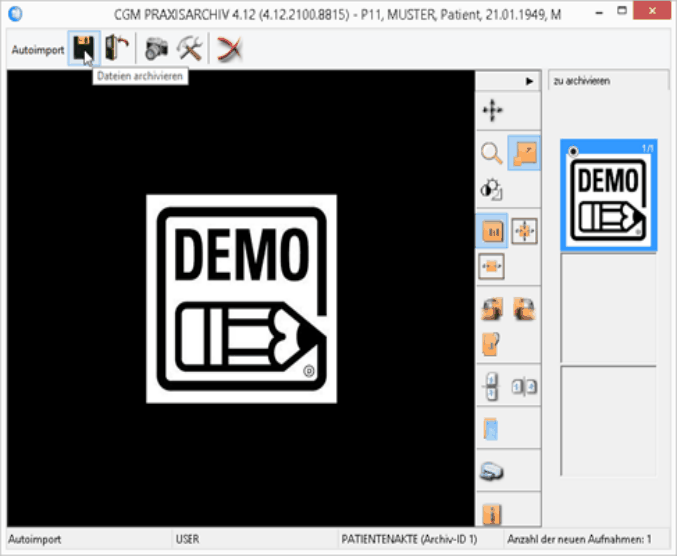The width and height of the screenshot is (677, 556).
Task: Click the Autoimport label in toolbar
Action: (x=38, y=50)
